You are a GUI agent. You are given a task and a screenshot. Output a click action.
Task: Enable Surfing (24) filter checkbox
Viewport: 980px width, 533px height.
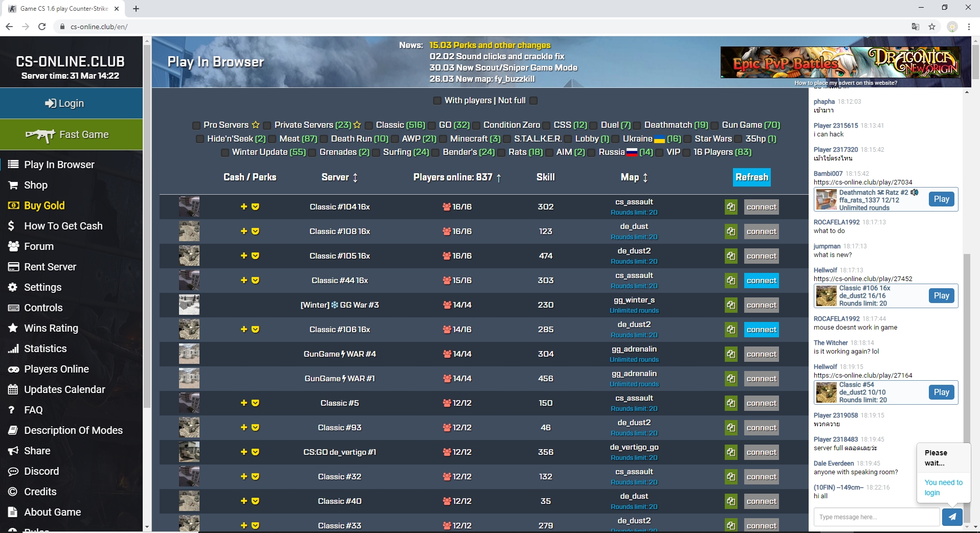coord(376,152)
